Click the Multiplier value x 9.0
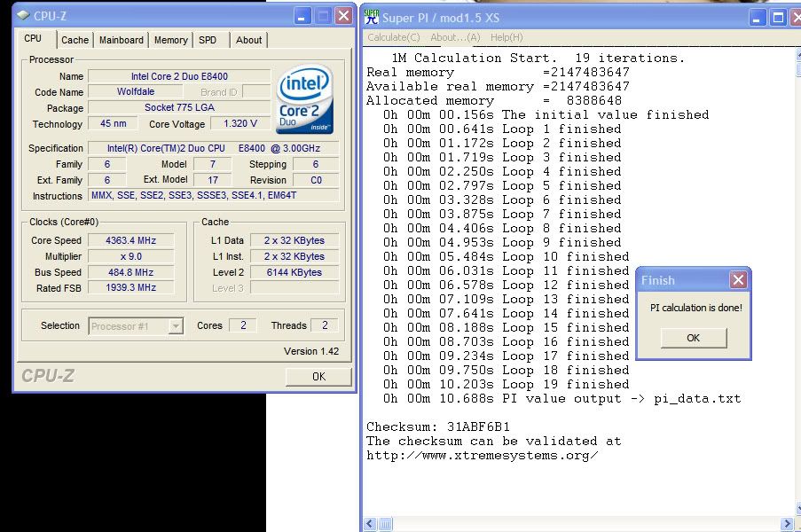The height and width of the screenshot is (532, 801). click(130, 256)
